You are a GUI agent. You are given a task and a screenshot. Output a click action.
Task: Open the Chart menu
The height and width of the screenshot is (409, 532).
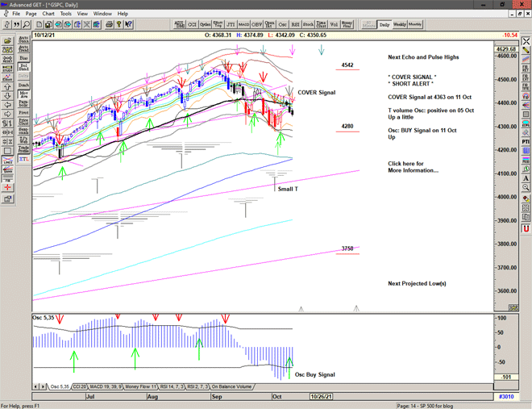[48, 14]
